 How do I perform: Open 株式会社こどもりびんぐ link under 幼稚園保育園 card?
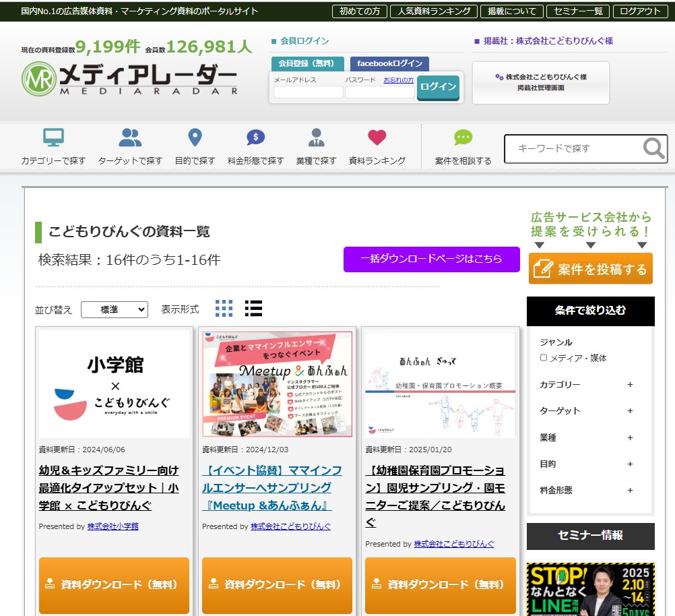(x=454, y=544)
